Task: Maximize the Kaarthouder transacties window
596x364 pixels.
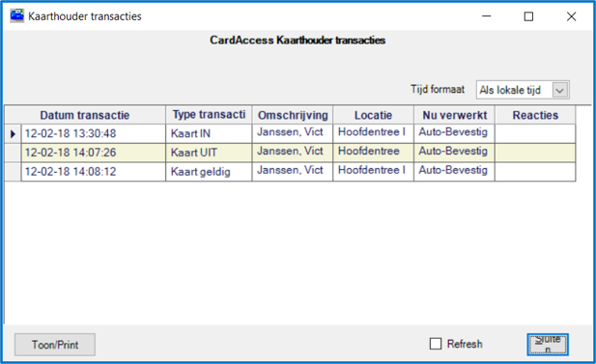Action: point(528,16)
